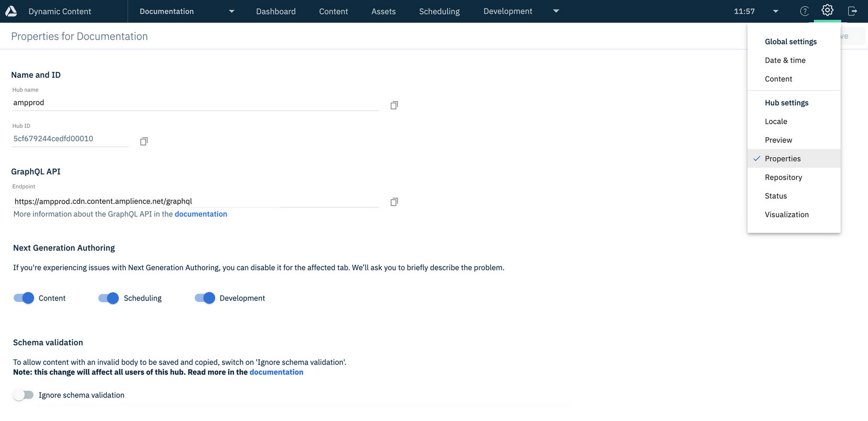The width and height of the screenshot is (868, 421).
Task: Click inside the Hub name field
Action: [185, 102]
